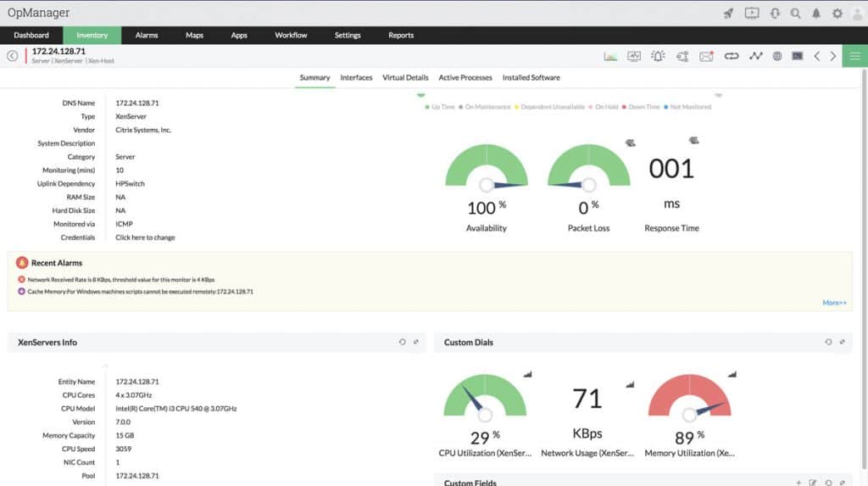The image size is (868, 486).
Task: Open the alarm bell notifications icon
Action: point(816,14)
